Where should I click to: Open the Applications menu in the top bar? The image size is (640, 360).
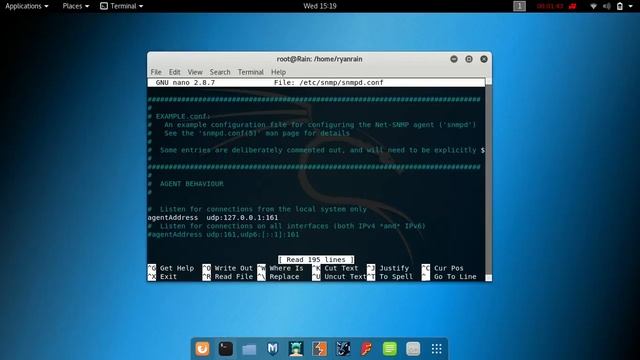[x=27, y=6]
